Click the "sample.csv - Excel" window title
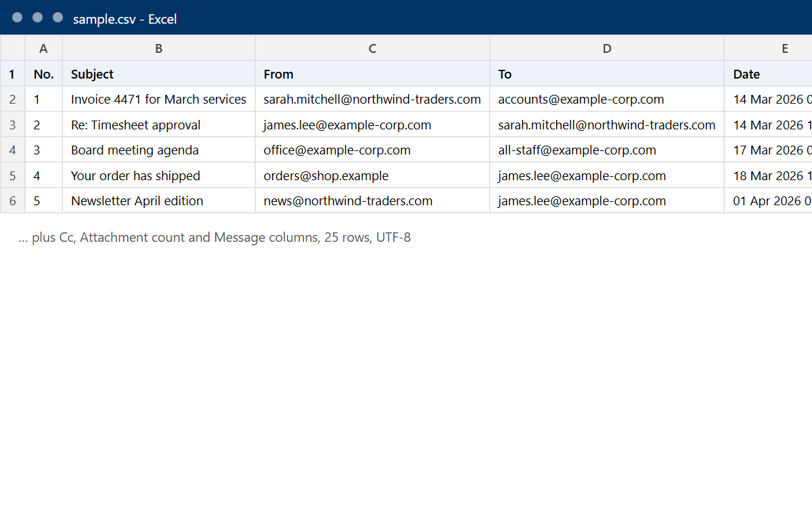 pos(125,19)
